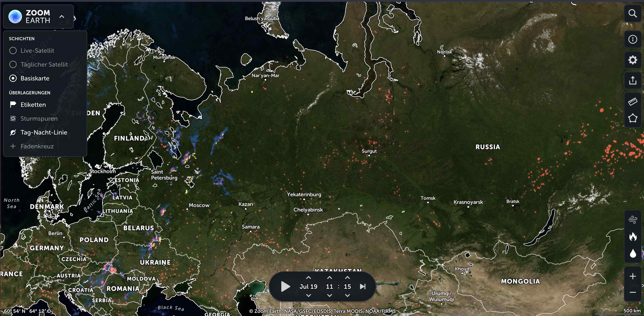Zoom in with the plus button
The image size is (644, 316).
pyautogui.click(x=633, y=276)
